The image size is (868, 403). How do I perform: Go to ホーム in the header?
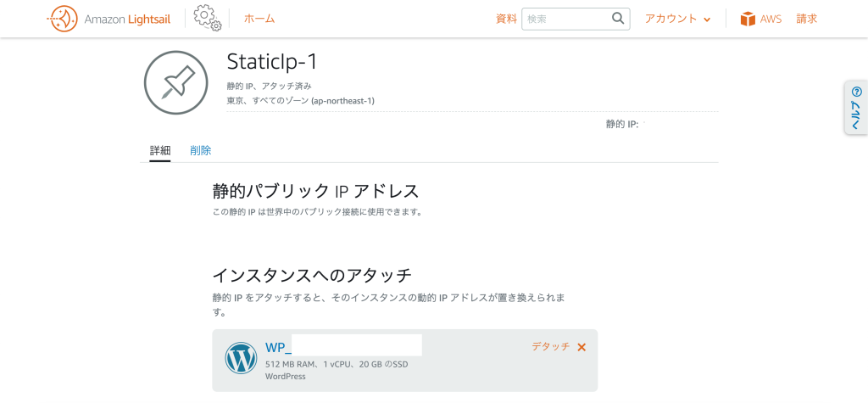click(259, 19)
